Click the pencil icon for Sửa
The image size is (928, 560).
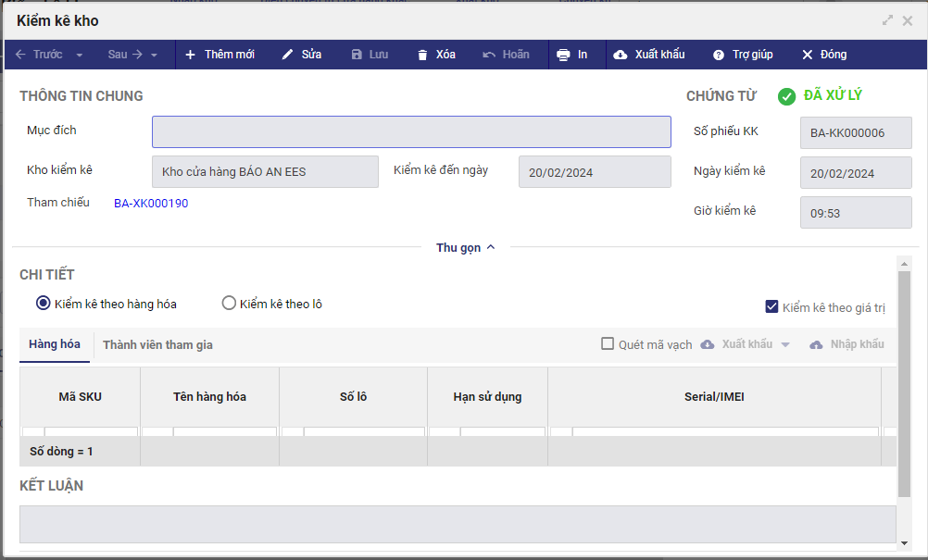[x=287, y=55]
